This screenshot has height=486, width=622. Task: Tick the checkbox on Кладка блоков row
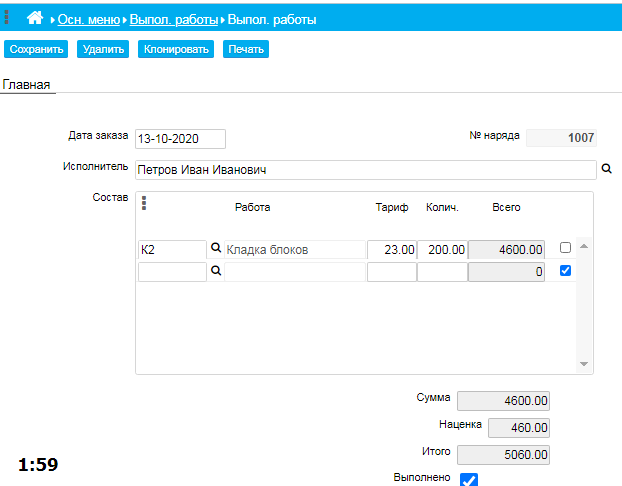click(566, 248)
